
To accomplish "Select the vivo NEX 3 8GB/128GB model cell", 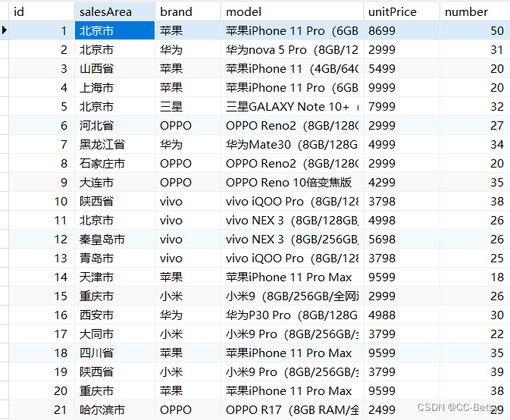I will click(x=292, y=221).
